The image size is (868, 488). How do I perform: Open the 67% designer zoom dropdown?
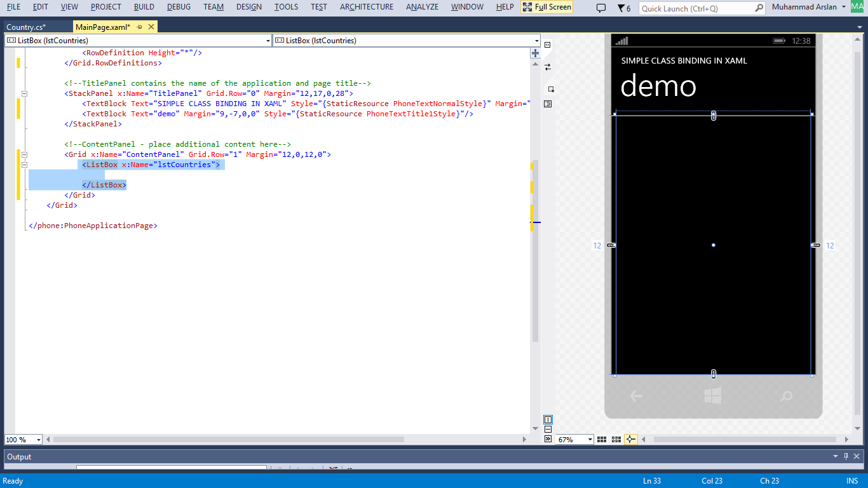590,440
